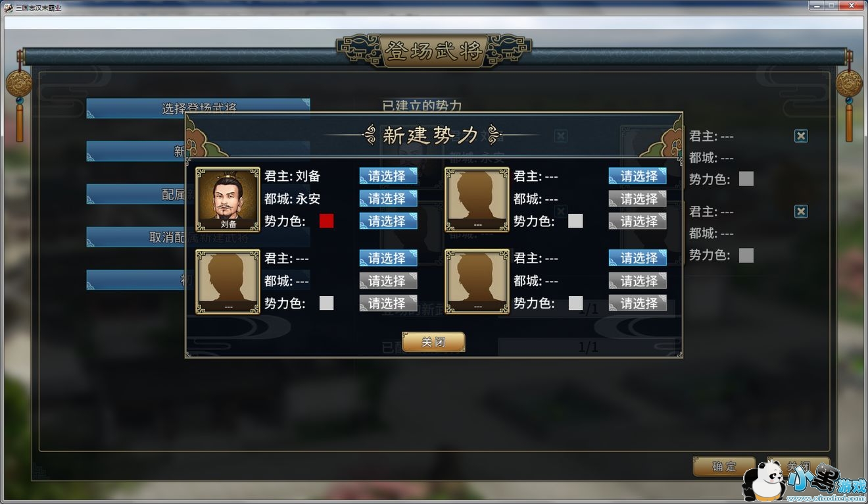Choose ruler for bottom-left empty slot
Image resolution: width=868 pixels, height=504 pixels.
388,258
